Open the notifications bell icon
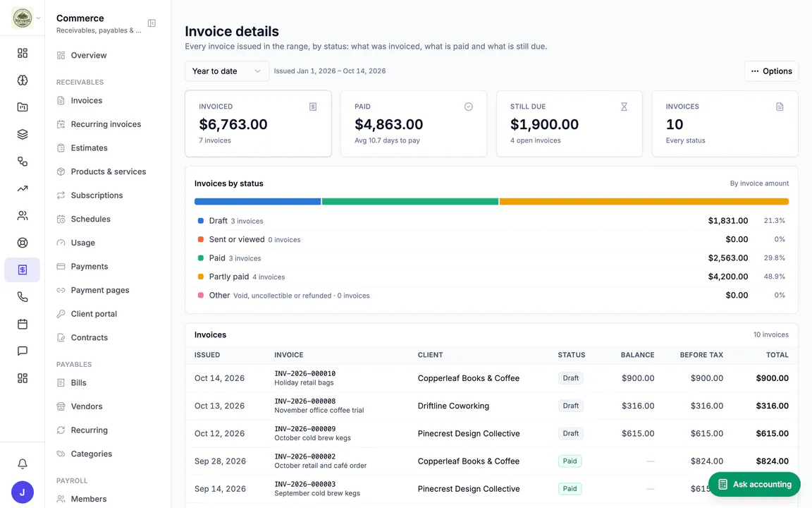This screenshot has height=508, width=812. 23,464
